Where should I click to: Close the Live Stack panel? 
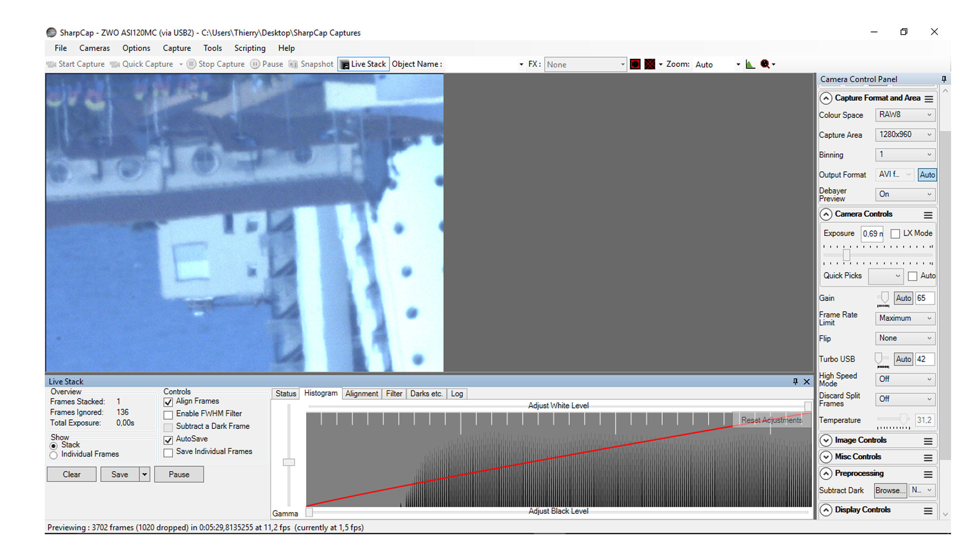tap(806, 382)
